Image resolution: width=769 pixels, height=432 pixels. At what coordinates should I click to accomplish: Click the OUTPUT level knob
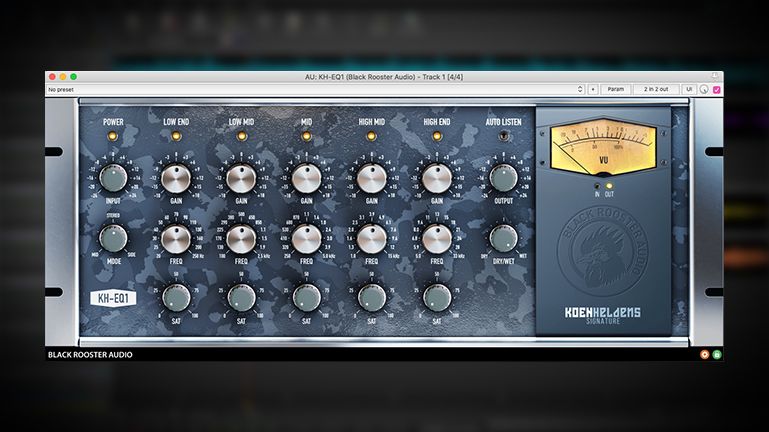click(504, 178)
